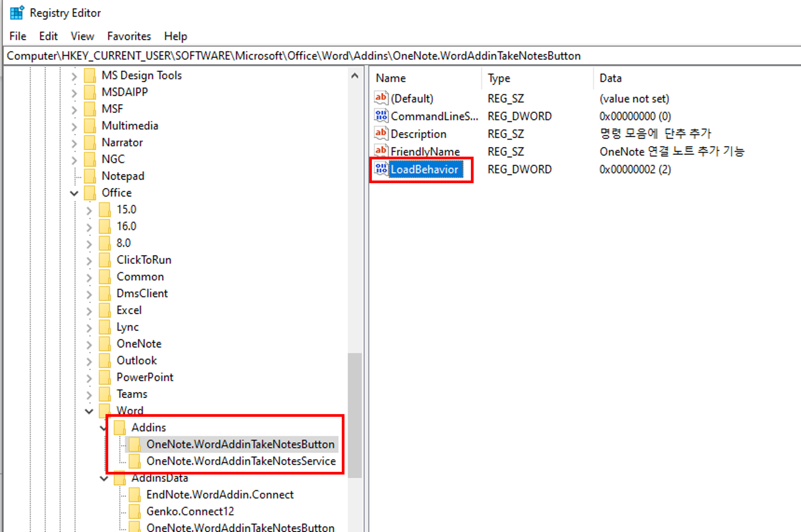Image resolution: width=801 pixels, height=532 pixels.
Task: Select the OneNote.WordAddinTakeNotesButton key under Addins
Action: (240, 444)
